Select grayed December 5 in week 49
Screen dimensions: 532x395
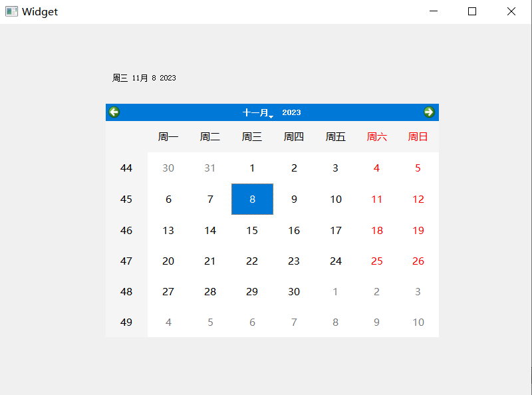tap(210, 322)
